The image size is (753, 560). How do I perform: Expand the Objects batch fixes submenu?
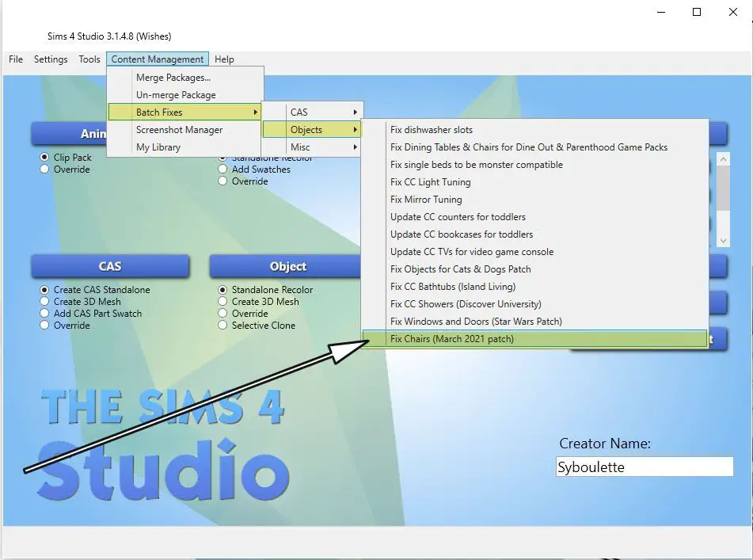click(x=313, y=130)
